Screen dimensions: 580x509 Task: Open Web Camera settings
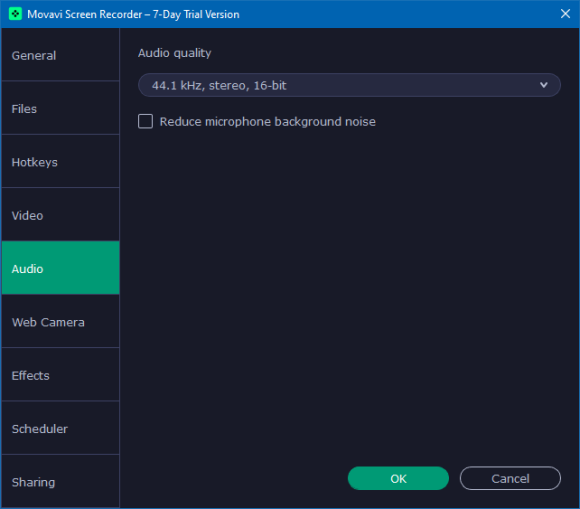click(61, 321)
